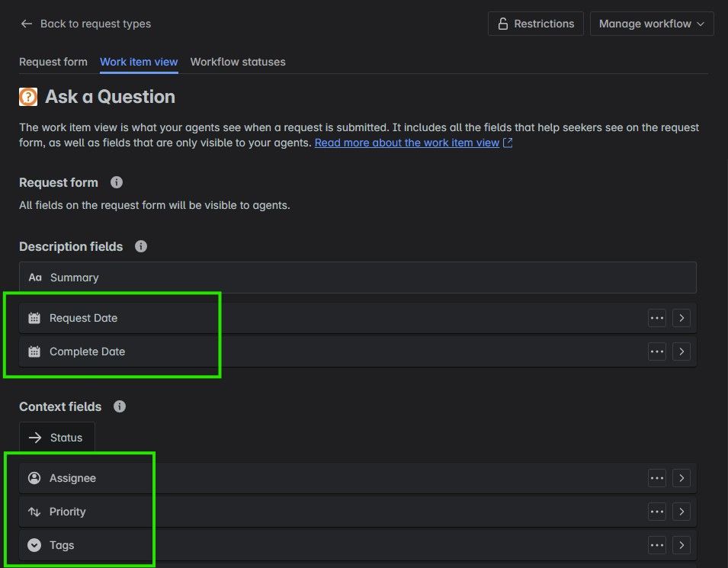Show info for Request form section
Image resolution: width=728 pixels, height=568 pixels.
point(117,182)
